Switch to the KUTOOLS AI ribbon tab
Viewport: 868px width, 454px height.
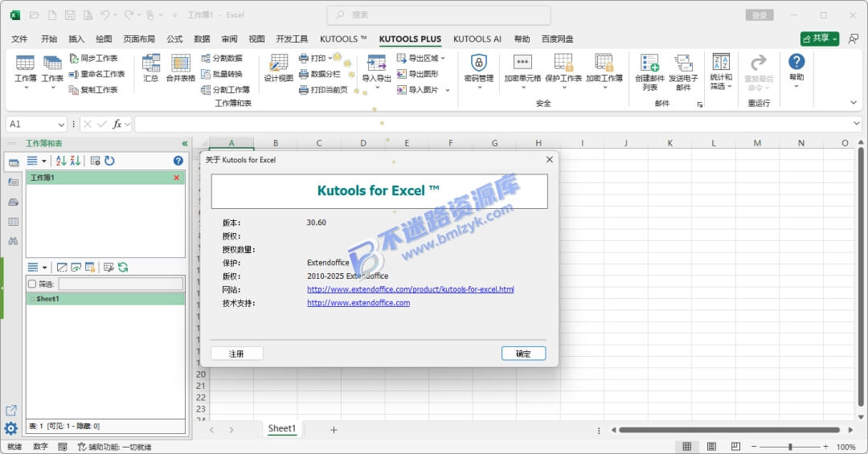click(x=477, y=39)
